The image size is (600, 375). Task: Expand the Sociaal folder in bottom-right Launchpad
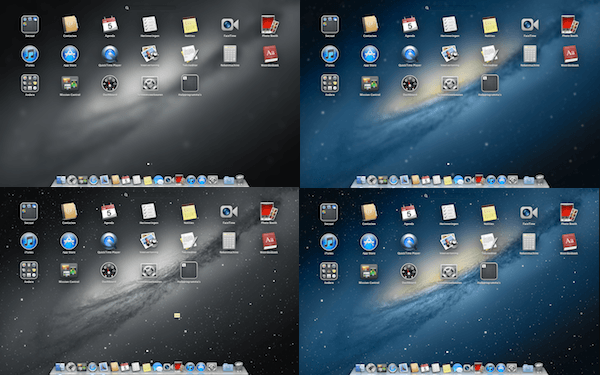(x=329, y=212)
